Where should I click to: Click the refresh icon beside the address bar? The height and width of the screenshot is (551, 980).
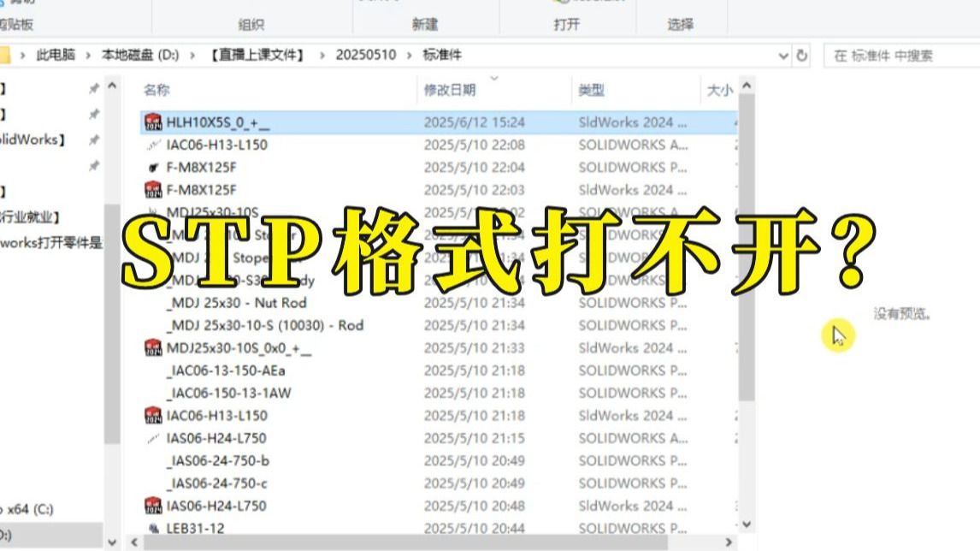802,54
